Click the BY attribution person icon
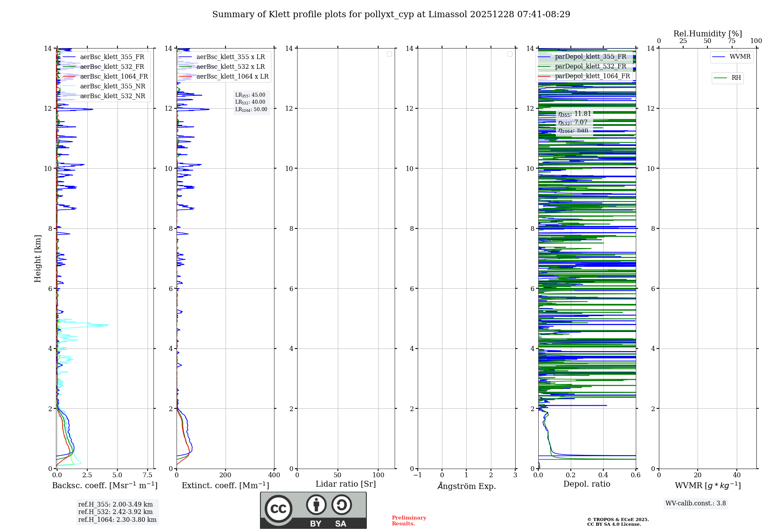This screenshot has width=783, height=532. point(316,505)
